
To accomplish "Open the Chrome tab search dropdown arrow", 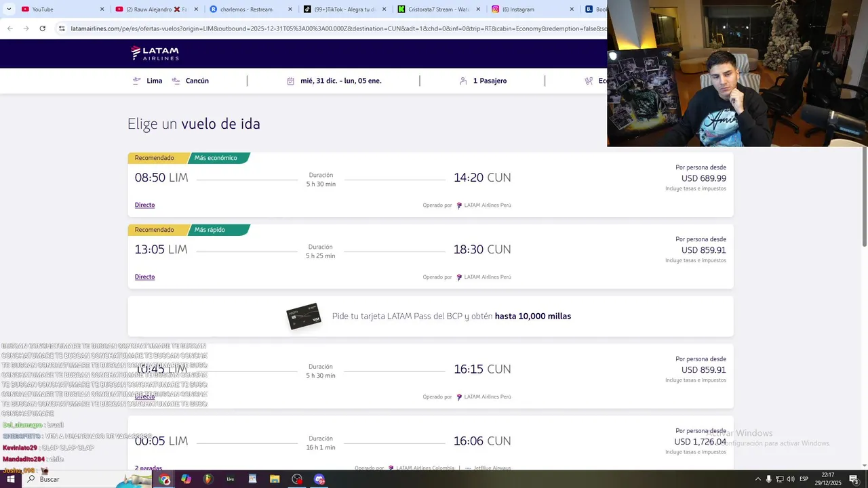I will 9,9.
